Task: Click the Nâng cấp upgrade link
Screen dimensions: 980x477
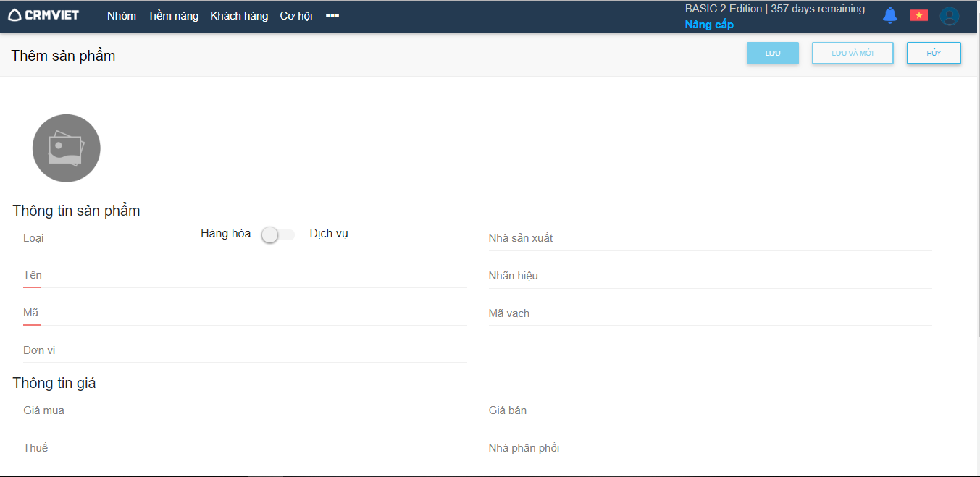Action: [709, 25]
